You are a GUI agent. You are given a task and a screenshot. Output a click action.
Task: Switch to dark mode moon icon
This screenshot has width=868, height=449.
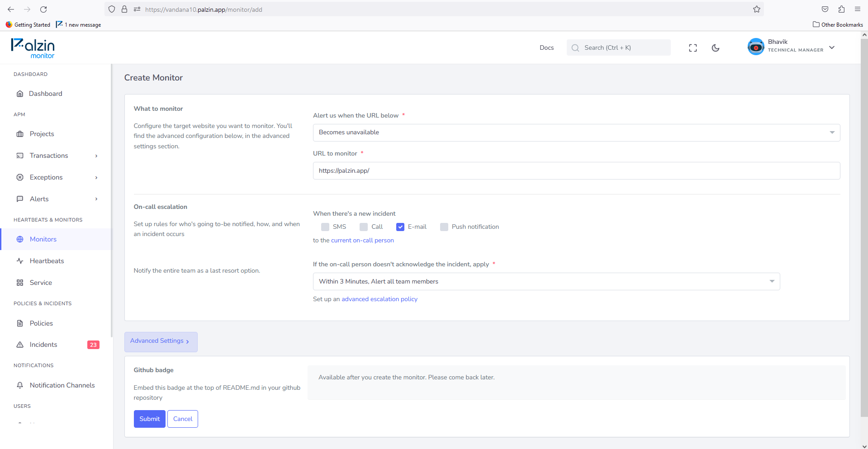716,48
